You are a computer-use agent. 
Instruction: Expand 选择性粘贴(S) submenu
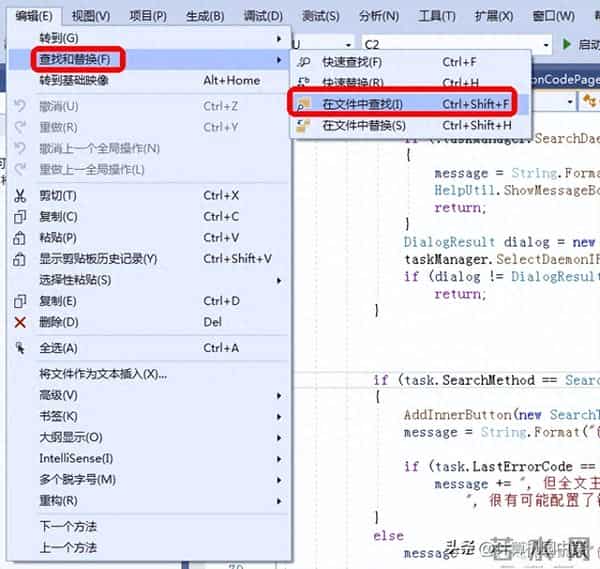click(x=149, y=280)
